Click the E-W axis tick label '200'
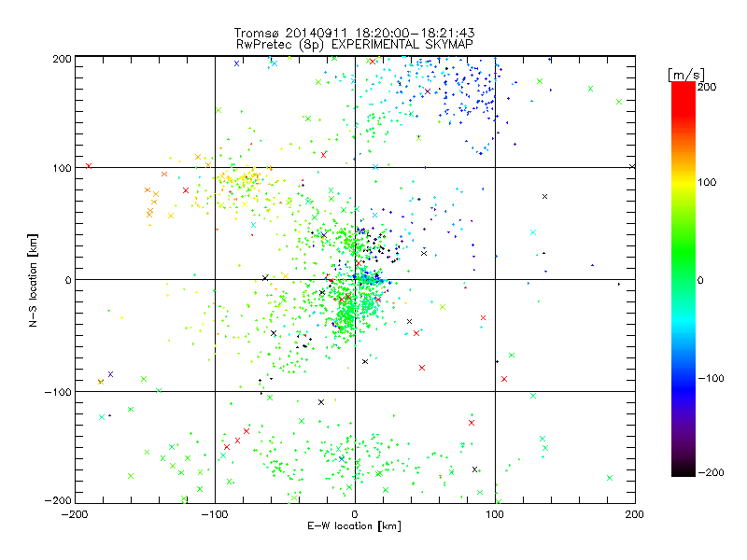This screenshot has height=560, width=747. click(x=635, y=514)
